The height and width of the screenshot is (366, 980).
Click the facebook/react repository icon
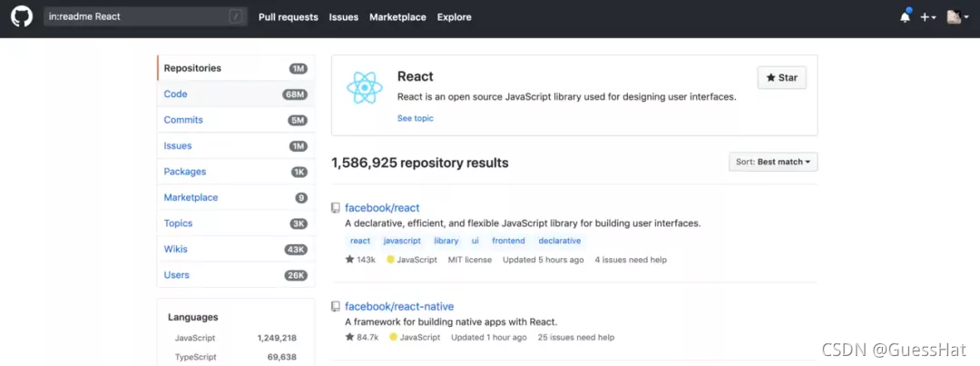click(336, 208)
